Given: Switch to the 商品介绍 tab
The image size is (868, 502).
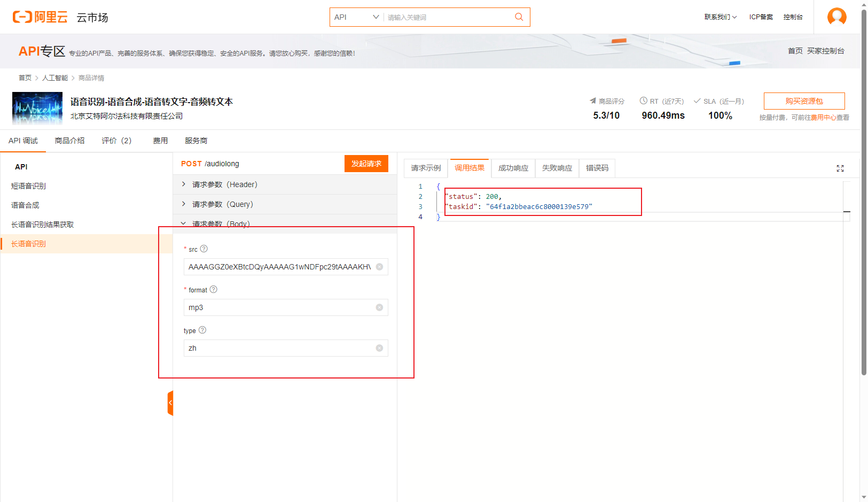Looking at the screenshot, I should point(69,141).
